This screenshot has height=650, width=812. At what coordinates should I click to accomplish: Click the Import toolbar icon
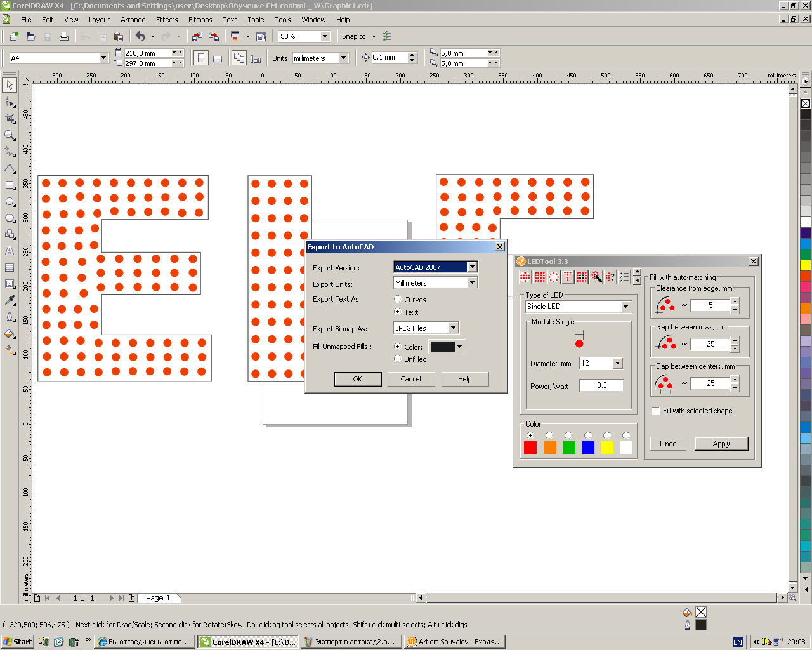click(x=197, y=36)
